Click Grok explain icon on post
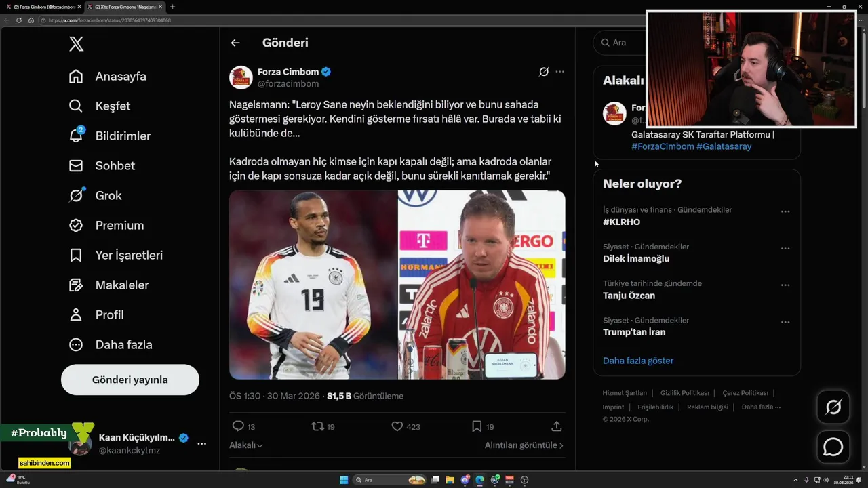The width and height of the screenshot is (868, 488). coord(544,72)
